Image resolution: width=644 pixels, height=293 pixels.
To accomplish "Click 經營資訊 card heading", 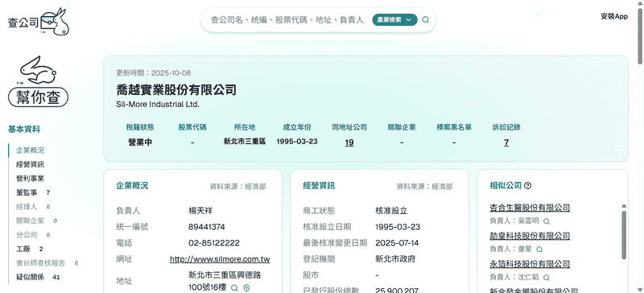I will (319, 186).
